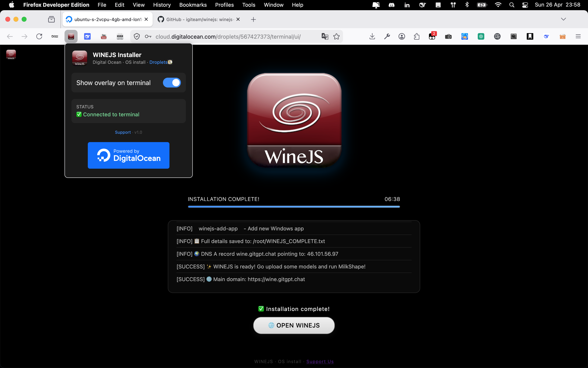
Task: Open the Firefox hamburger application menu
Action: (x=578, y=37)
